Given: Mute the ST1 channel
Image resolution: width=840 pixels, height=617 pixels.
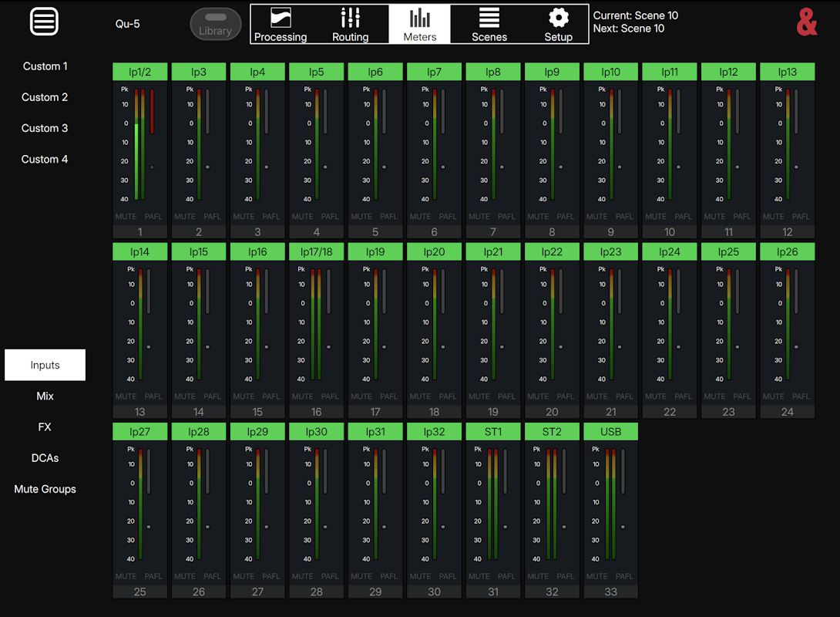Looking at the screenshot, I should (x=479, y=576).
